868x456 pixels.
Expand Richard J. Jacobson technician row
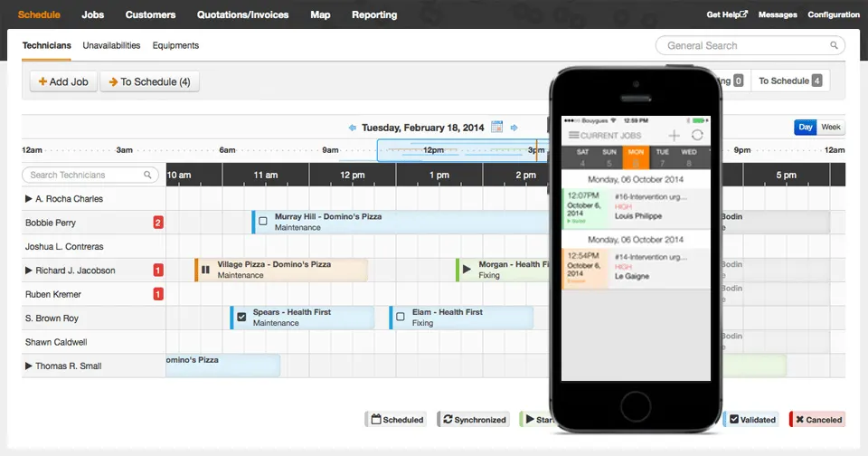point(28,270)
